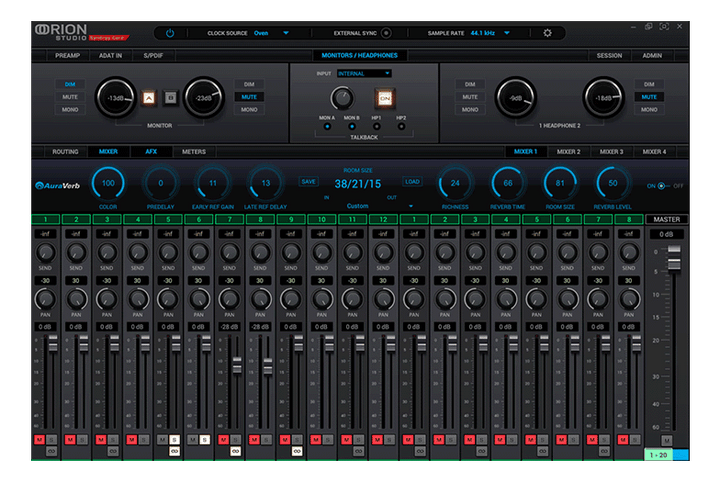This screenshot has height=482, width=720.
Task: Unmute channel 10 via its red M
Action: tap(315, 440)
